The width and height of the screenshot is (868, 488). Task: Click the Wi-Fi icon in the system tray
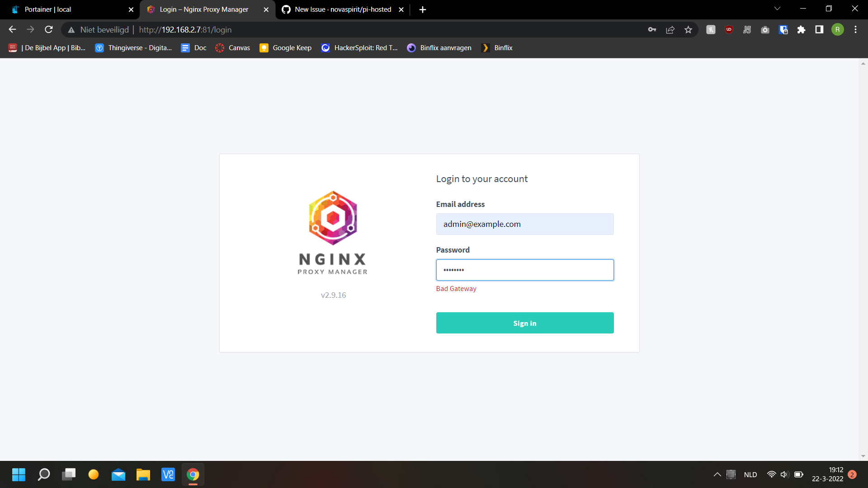tap(771, 474)
